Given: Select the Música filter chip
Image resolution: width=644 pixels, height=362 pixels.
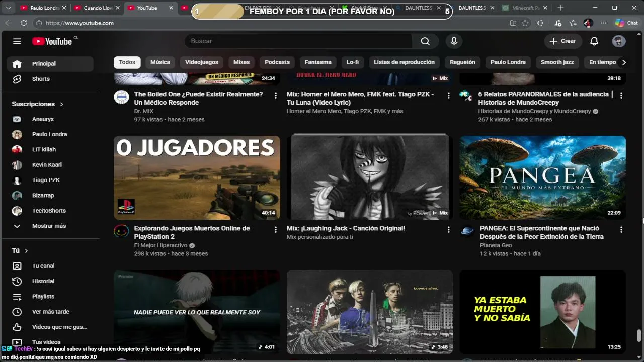Looking at the screenshot, I should click(160, 62).
